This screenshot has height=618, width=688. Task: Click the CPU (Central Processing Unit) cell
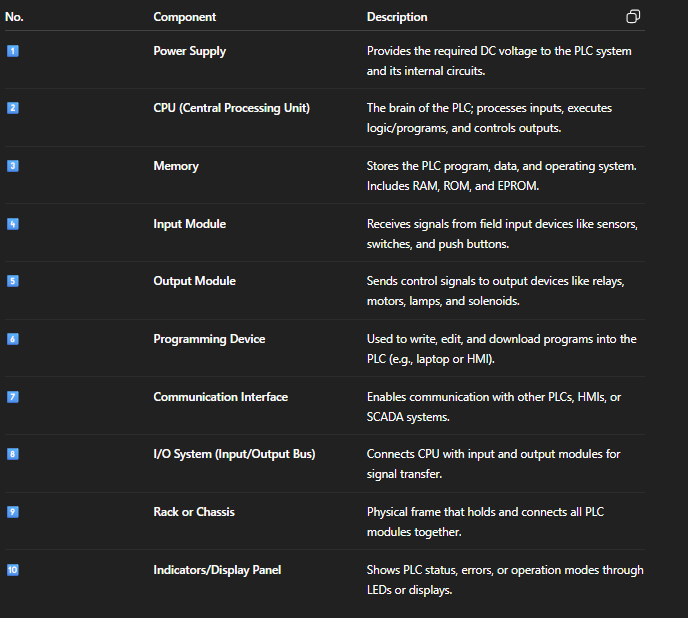coord(231,108)
